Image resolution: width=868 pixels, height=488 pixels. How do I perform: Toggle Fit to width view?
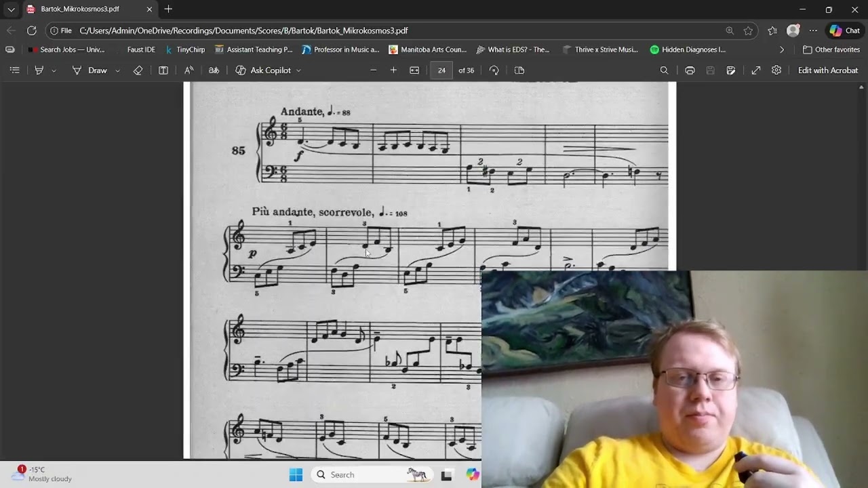tap(414, 70)
